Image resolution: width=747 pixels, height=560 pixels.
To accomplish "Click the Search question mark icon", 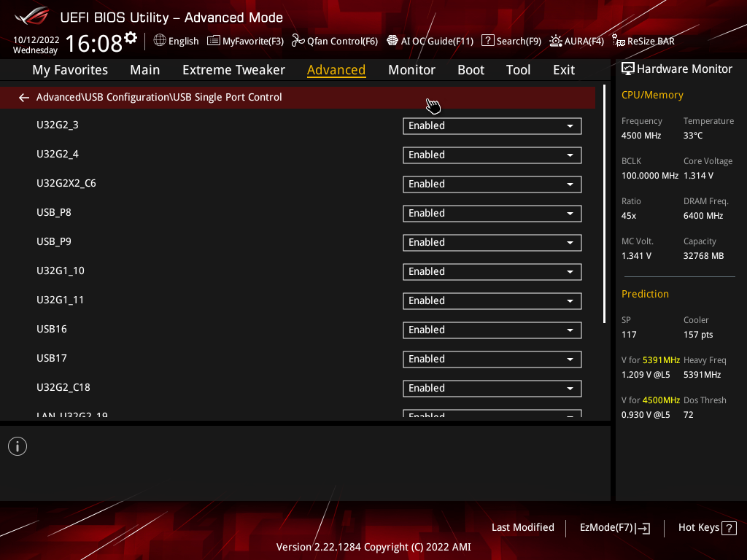I will point(488,41).
